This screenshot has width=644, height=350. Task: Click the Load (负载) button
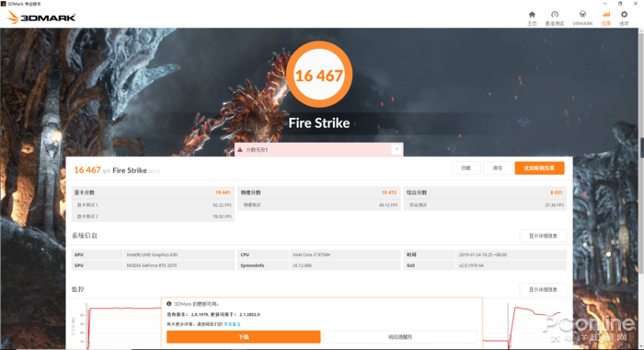[466, 168]
